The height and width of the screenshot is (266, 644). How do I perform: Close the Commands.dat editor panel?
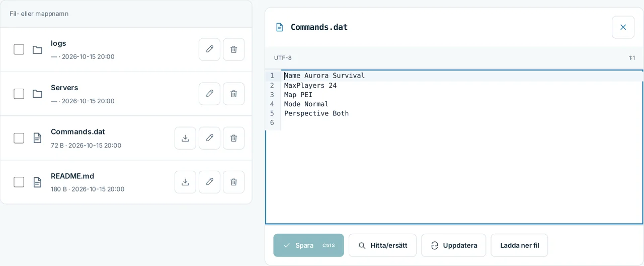[623, 27]
